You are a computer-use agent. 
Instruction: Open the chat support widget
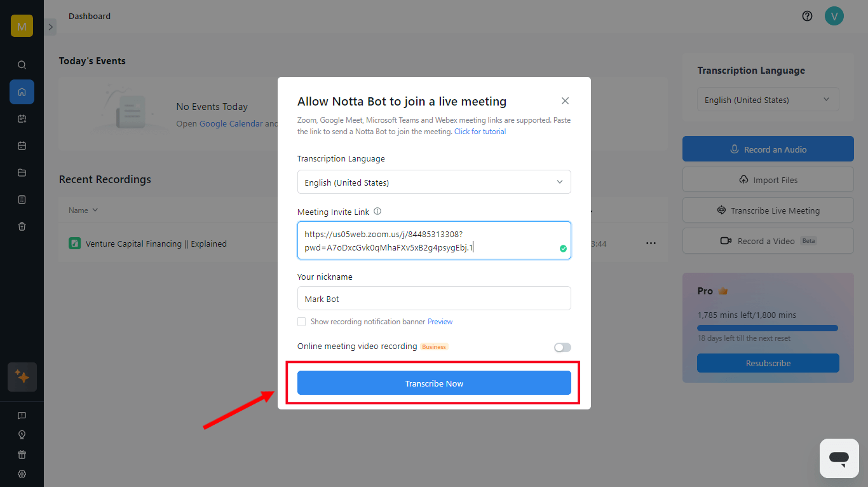coord(839,458)
